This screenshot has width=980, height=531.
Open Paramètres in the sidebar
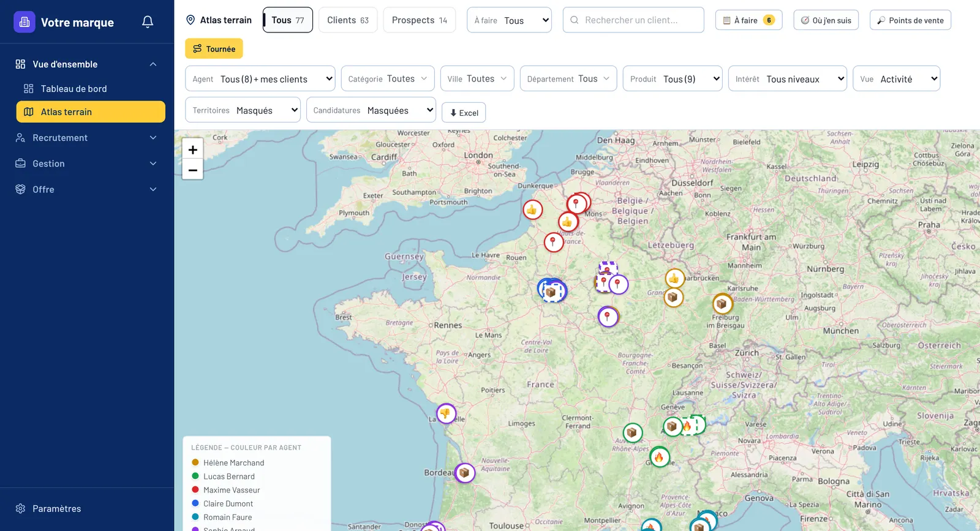coord(87,509)
